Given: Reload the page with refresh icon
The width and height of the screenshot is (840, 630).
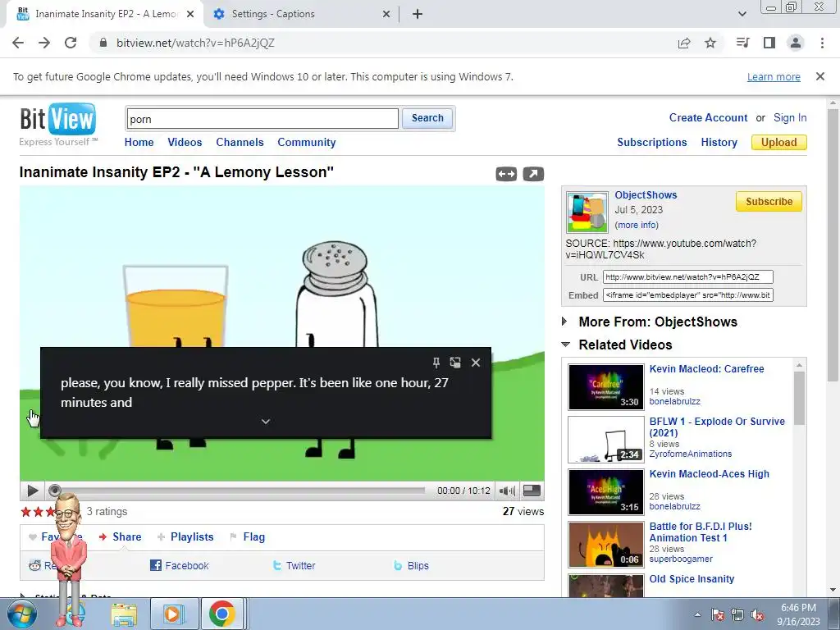Looking at the screenshot, I should click(71, 43).
